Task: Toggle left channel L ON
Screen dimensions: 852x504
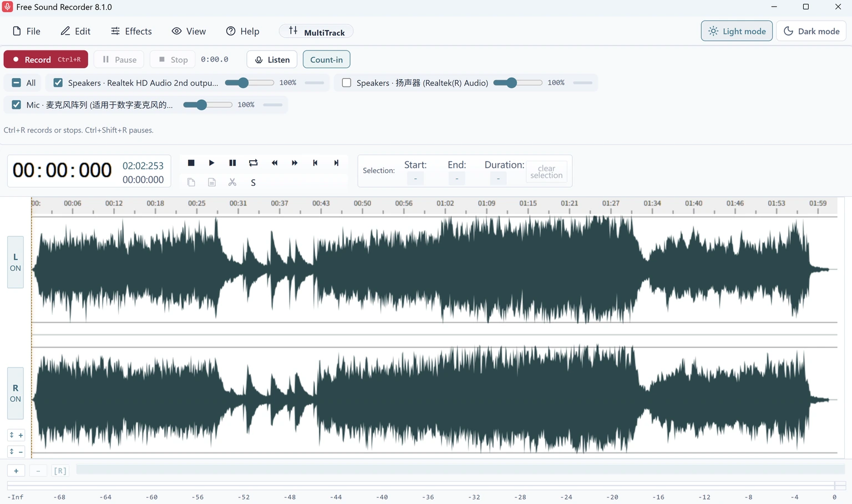Action: pyautogui.click(x=16, y=262)
